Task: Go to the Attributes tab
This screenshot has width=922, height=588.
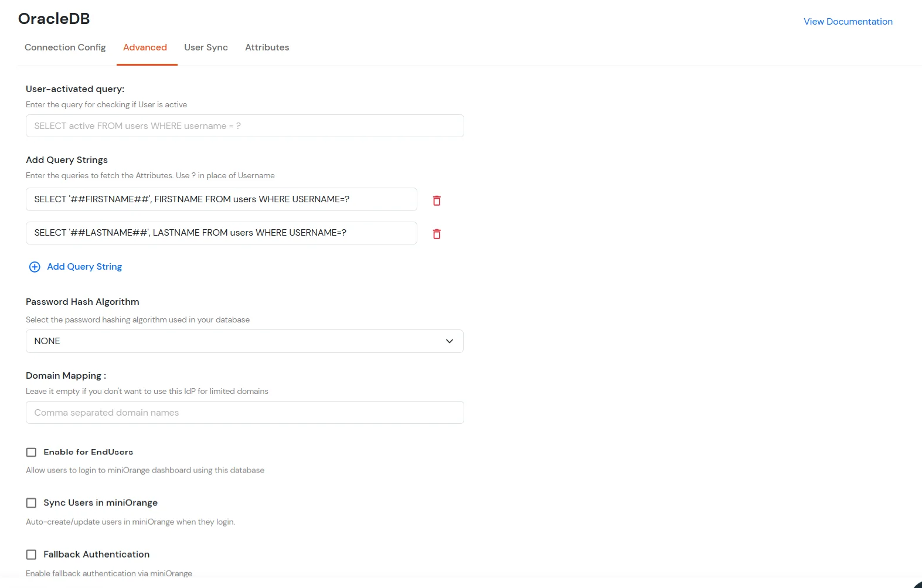Action: click(x=267, y=47)
